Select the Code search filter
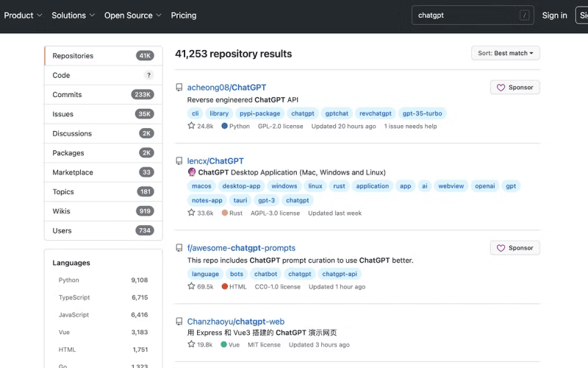588x368 pixels. click(x=104, y=75)
